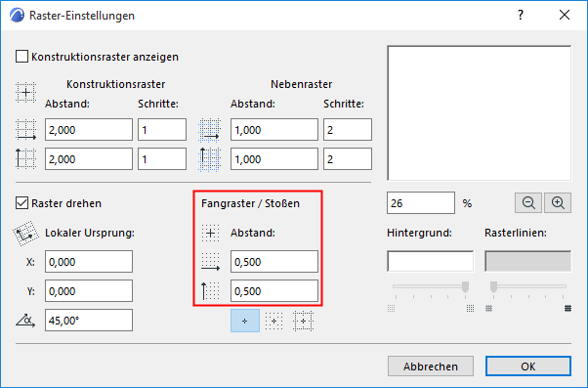This screenshot has width=588, height=388.
Task: Click the rotation angle icon
Action: [x=25, y=321]
